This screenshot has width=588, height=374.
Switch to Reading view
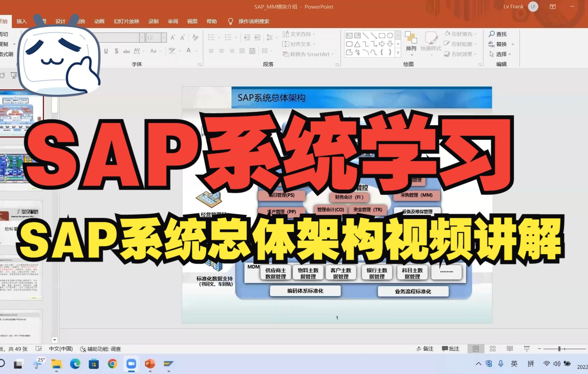(x=510, y=349)
